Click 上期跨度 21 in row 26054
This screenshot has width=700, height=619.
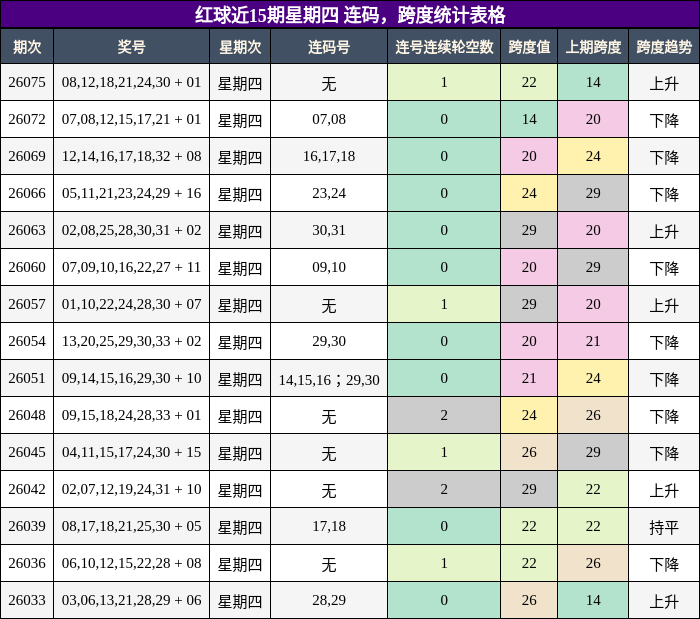(593, 341)
